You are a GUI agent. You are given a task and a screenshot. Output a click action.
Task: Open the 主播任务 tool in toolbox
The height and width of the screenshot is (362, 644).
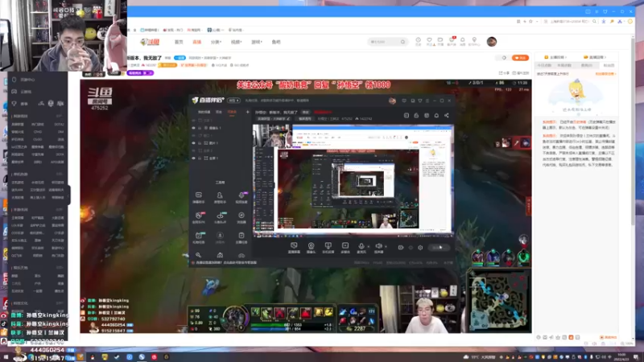coord(242,237)
